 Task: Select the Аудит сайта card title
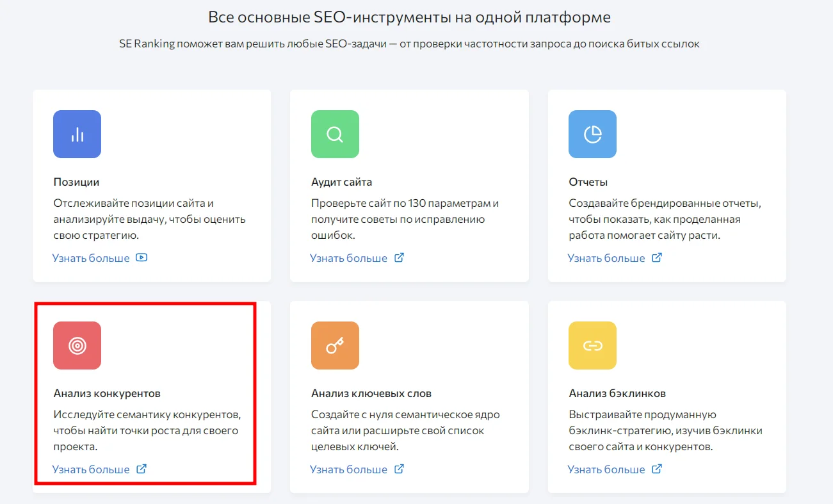point(341,182)
